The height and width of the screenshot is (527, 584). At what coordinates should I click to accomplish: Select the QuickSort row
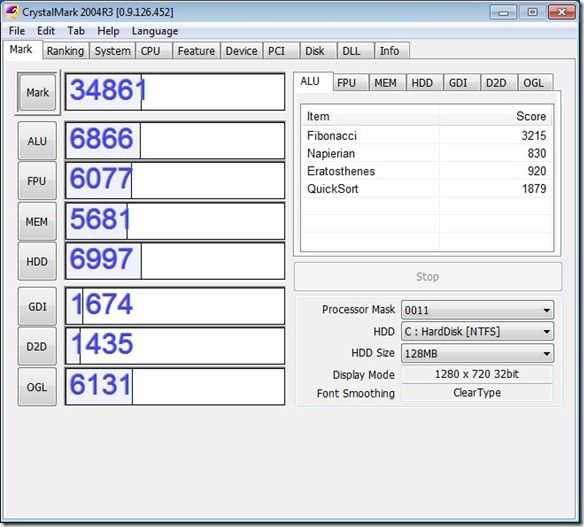pos(427,189)
